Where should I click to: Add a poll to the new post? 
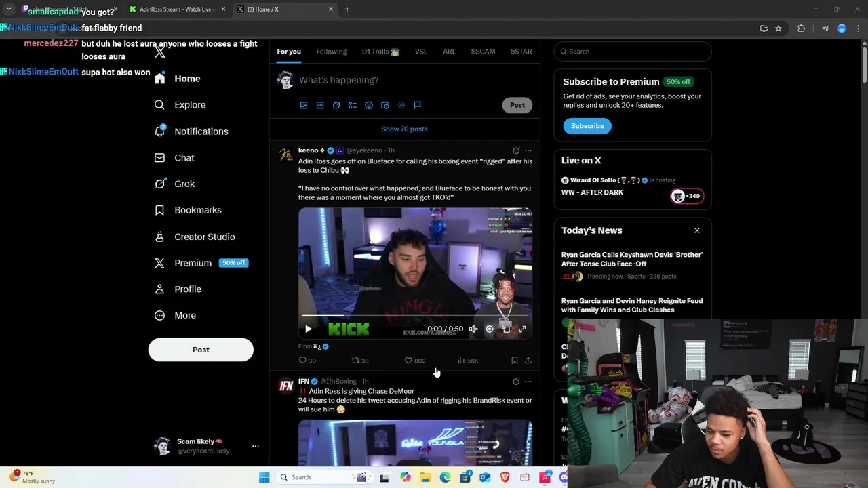coord(353,105)
